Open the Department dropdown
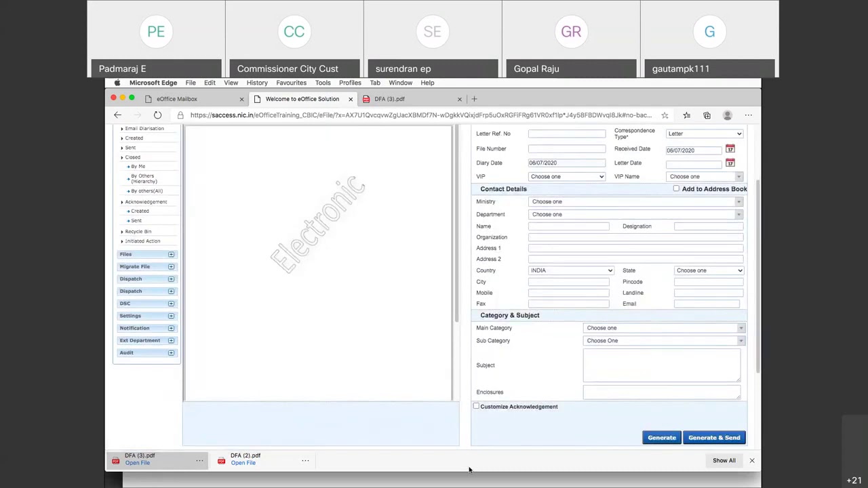This screenshot has height=488, width=868. pyautogui.click(x=636, y=214)
